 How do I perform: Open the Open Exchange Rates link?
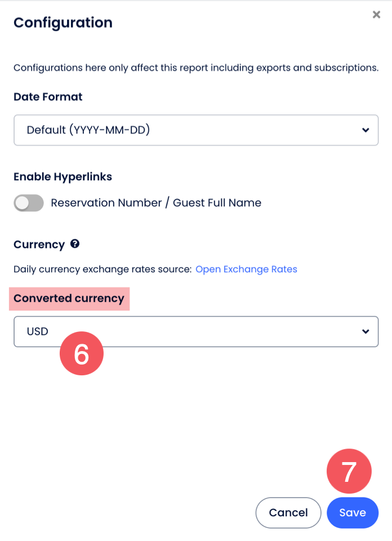[x=246, y=269]
